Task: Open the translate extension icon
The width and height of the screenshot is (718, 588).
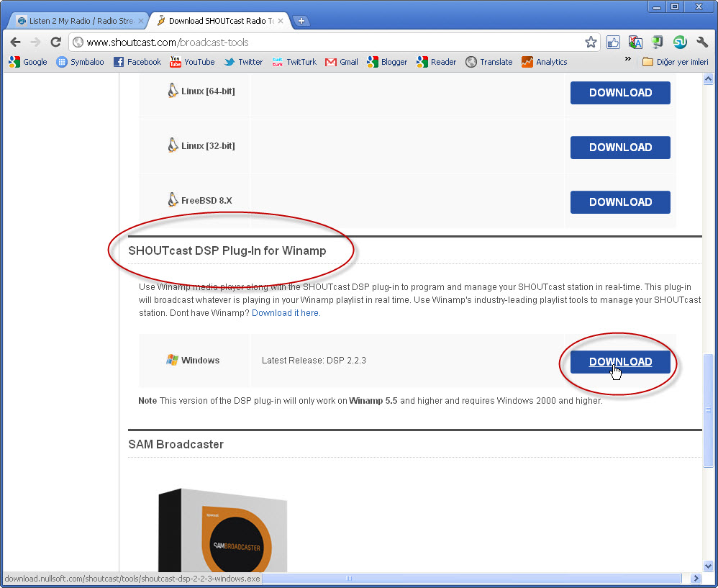Action: coord(635,42)
